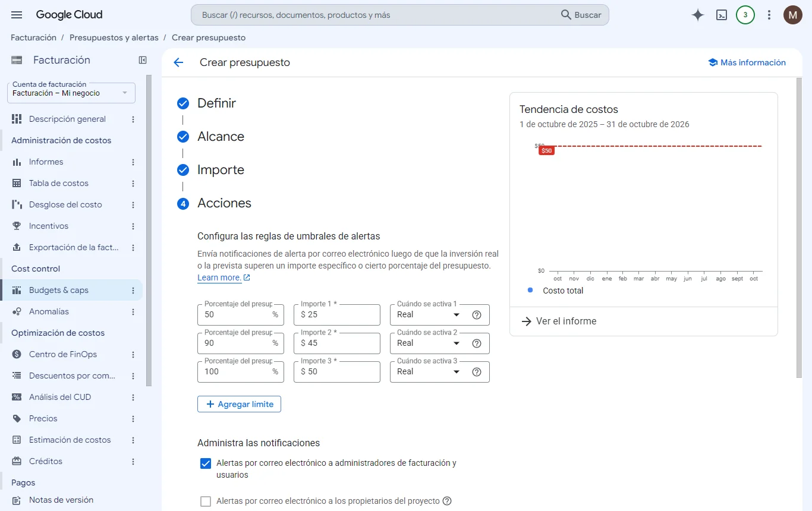
Task: Open Cuándo se activa 2 dropdown
Action: tap(429, 343)
